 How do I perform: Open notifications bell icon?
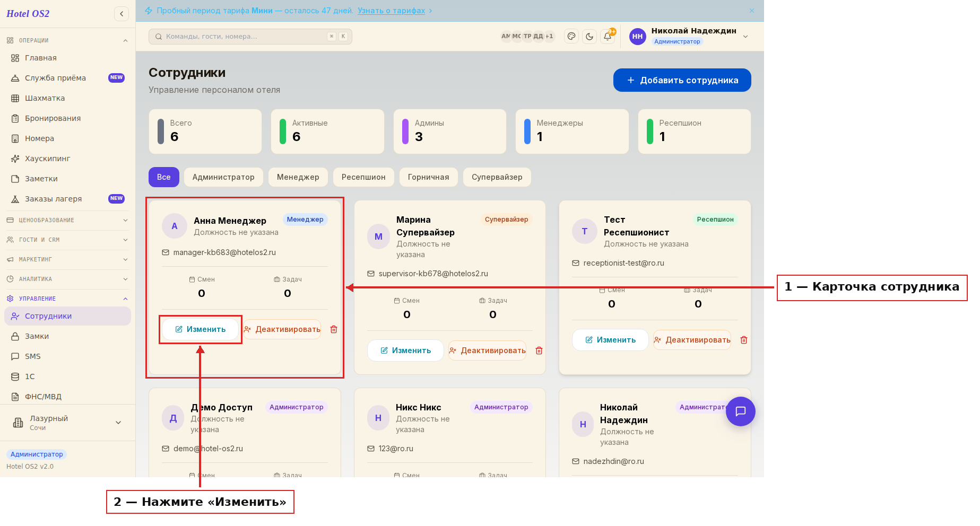(x=608, y=37)
